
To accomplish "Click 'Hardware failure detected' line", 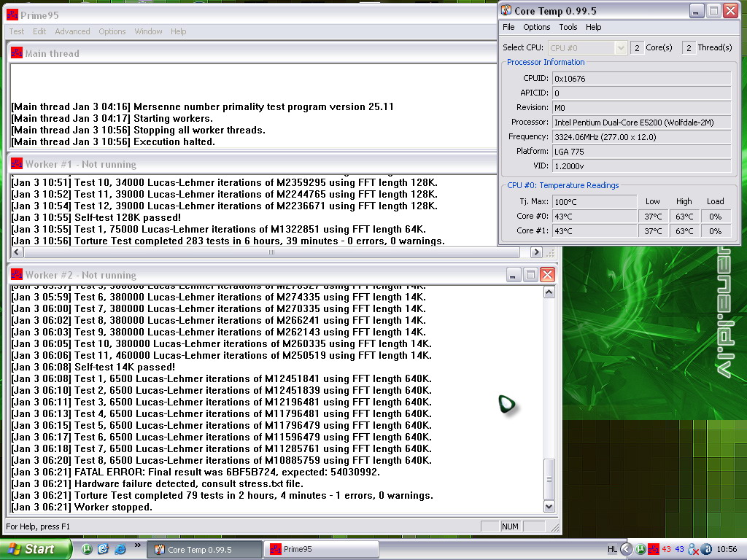I will (x=158, y=484).
